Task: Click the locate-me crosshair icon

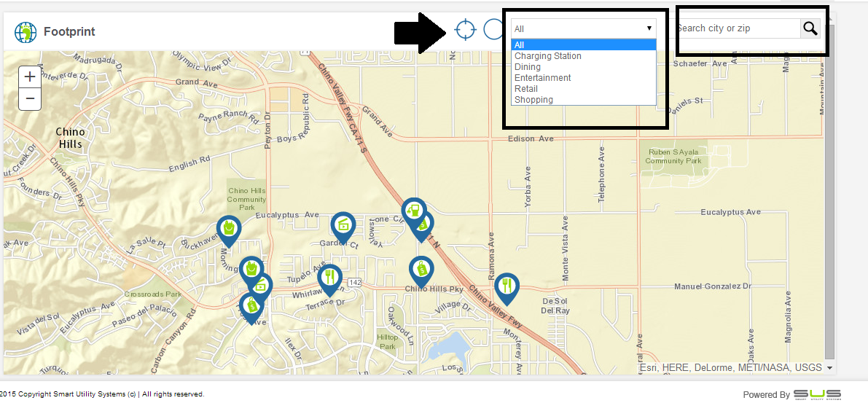Action: 465,29
